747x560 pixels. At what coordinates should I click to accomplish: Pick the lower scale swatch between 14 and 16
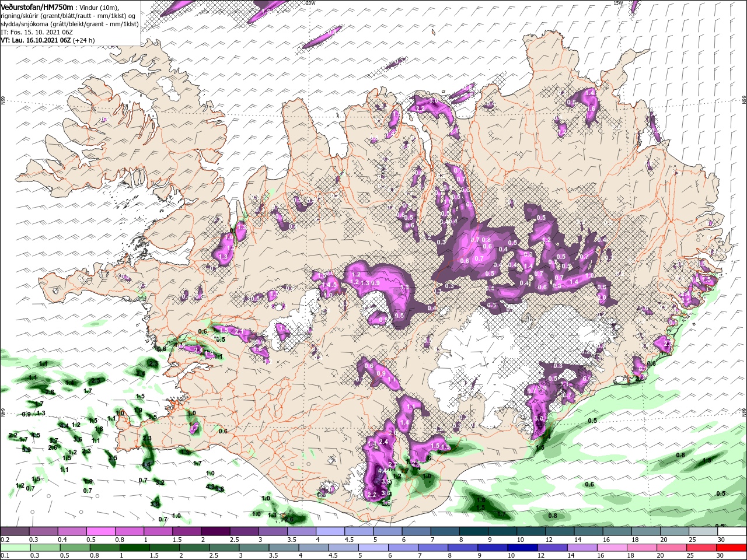[582, 548]
